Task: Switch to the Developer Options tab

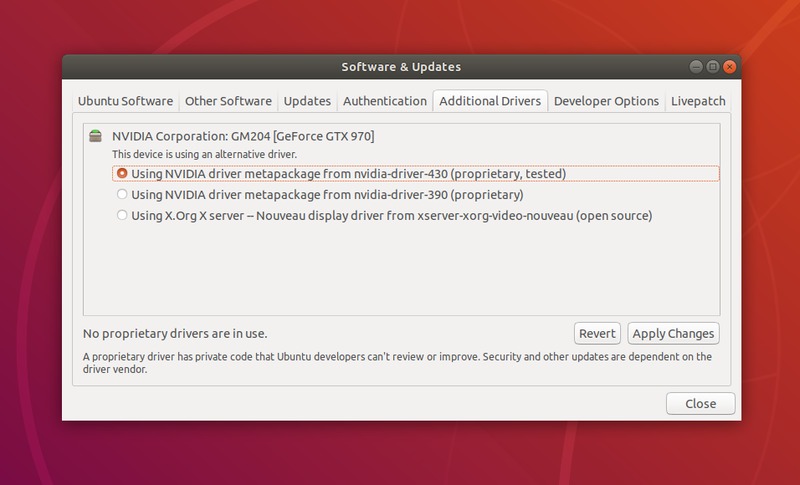Action: (x=606, y=101)
